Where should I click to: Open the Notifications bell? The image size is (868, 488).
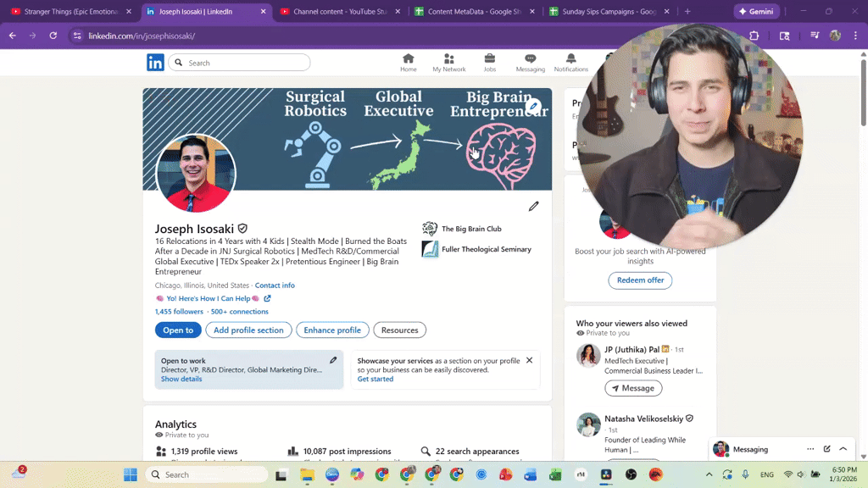[570, 63]
